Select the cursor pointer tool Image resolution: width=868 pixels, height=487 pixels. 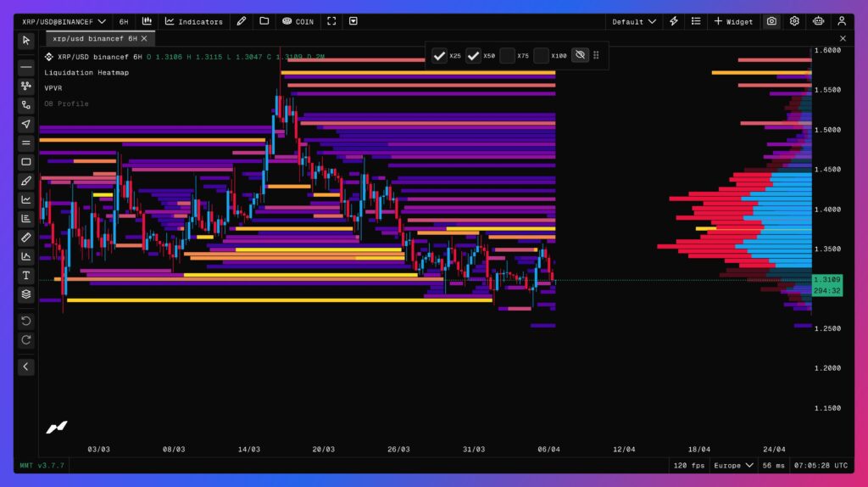(26, 41)
